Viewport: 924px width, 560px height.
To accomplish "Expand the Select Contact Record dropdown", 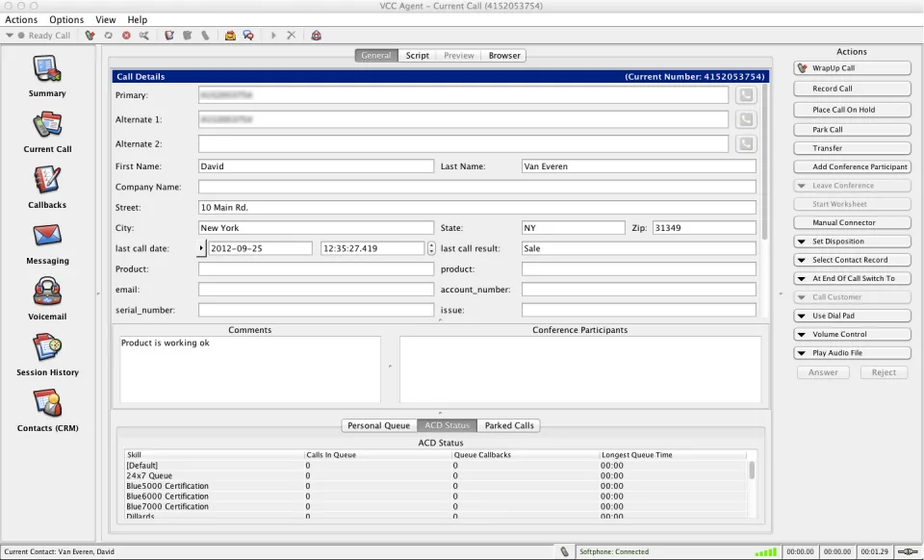I will click(x=852, y=260).
